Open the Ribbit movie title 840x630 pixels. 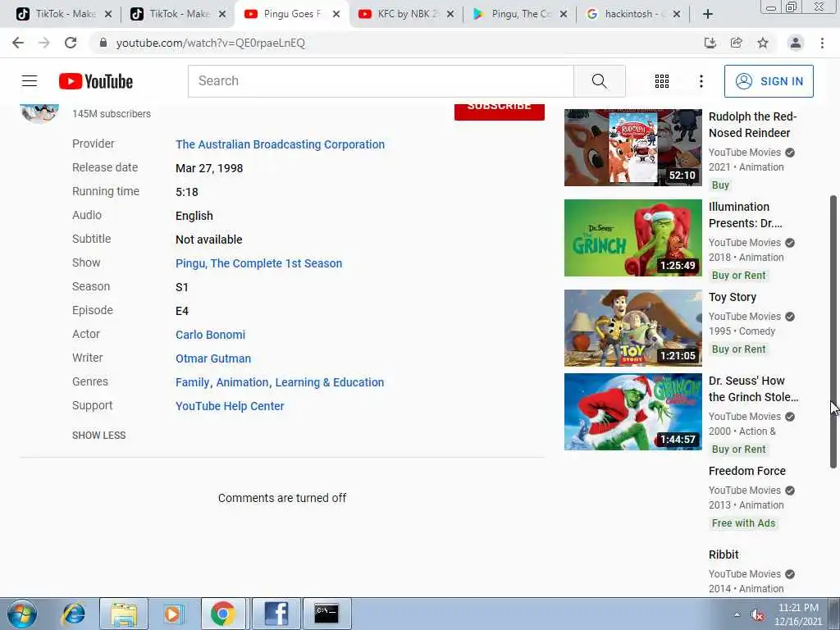pyautogui.click(x=724, y=555)
